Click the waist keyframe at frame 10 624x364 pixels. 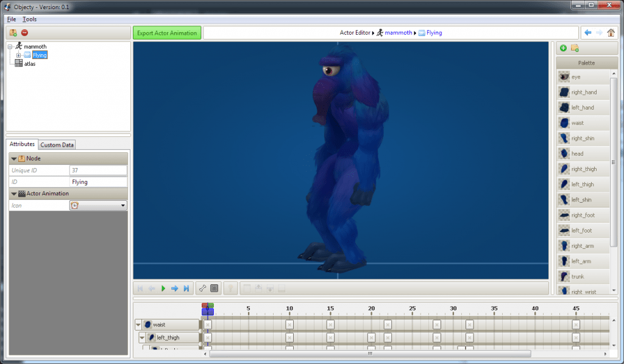(x=289, y=324)
